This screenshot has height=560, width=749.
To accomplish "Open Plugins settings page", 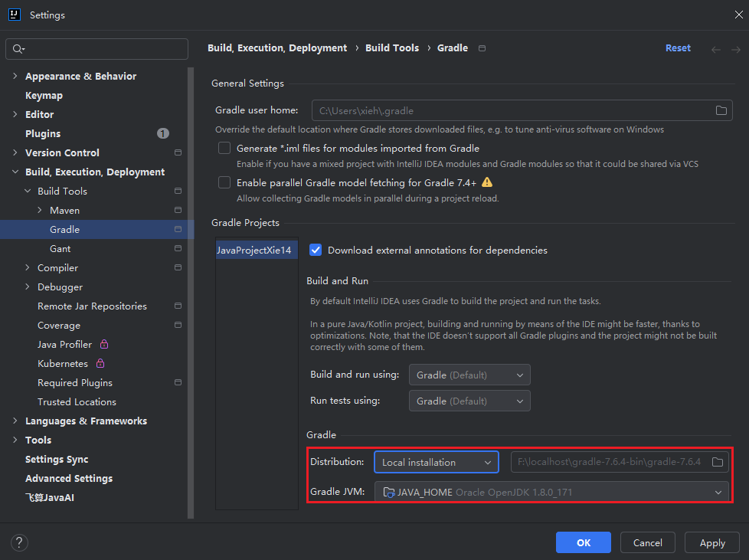I will tap(43, 134).
